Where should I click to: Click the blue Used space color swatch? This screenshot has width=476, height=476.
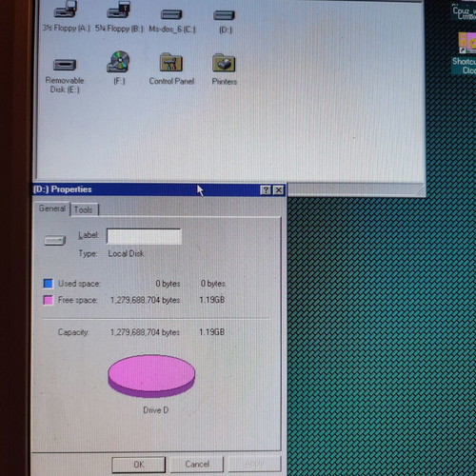click(49, 284)
